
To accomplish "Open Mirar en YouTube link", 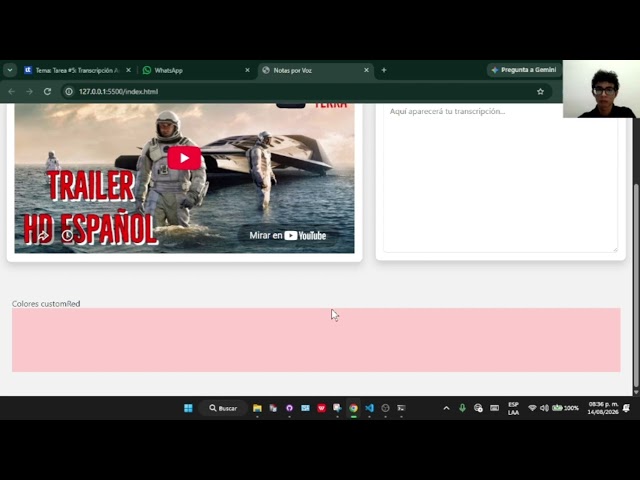I will tap(287, 236).
